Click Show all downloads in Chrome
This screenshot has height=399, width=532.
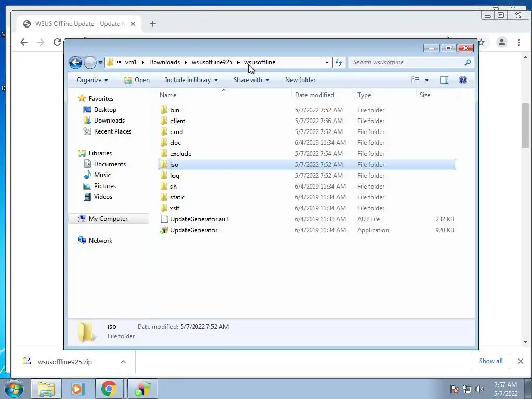[x=490, y=361]
